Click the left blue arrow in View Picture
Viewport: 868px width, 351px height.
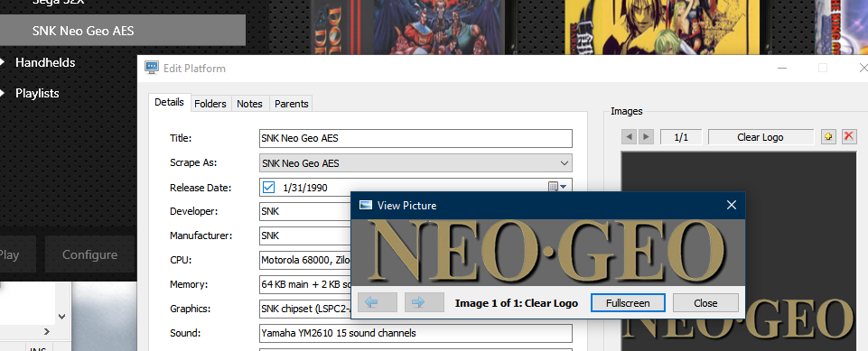point(378,302)
